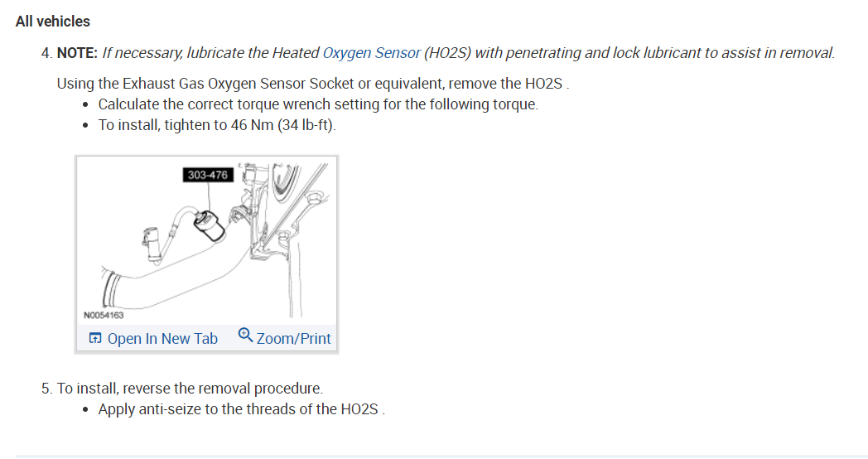The width and height of the screenshot is (868, 459).
Task: Click the black 303-476 tool label
Action: tap(207, 175)
